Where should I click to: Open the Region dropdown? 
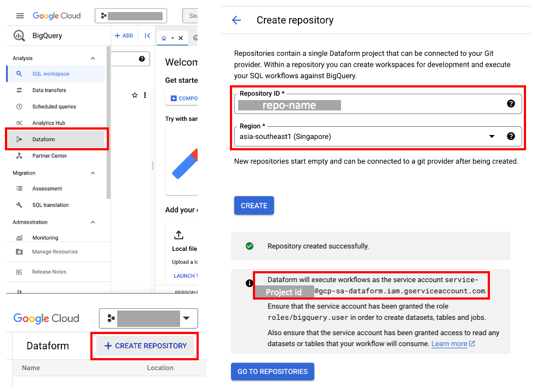(491, 137)
